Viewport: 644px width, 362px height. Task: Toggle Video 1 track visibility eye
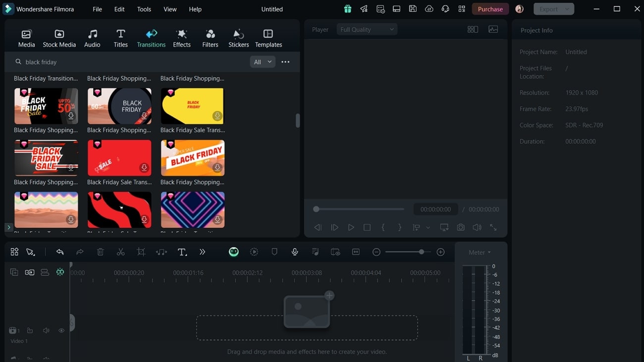(61, 330)
